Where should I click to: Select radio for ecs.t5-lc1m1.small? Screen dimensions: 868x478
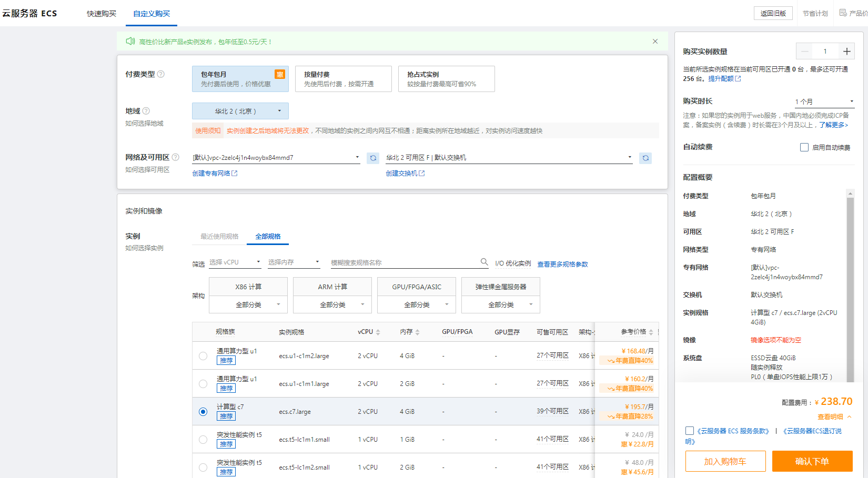pos(203,440)
